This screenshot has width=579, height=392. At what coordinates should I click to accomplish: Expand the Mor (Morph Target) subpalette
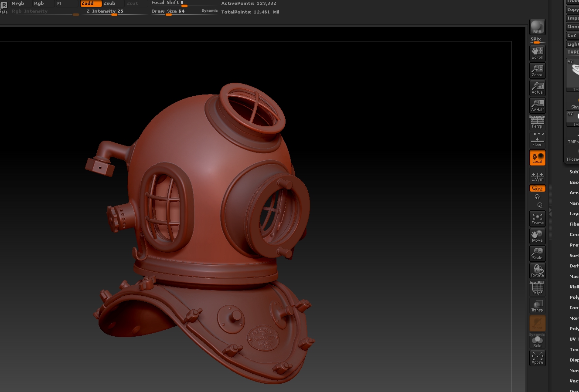[x=574, y=318]
